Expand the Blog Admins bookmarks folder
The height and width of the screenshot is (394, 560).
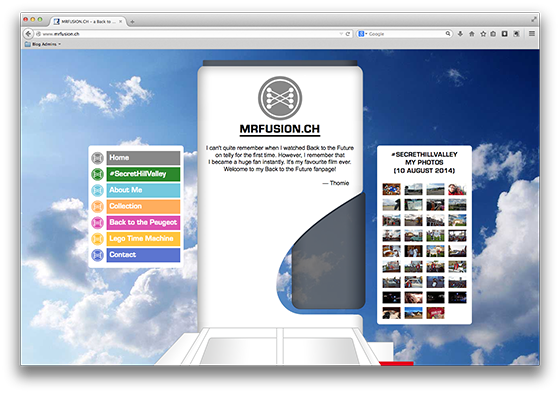click(42, 44)
